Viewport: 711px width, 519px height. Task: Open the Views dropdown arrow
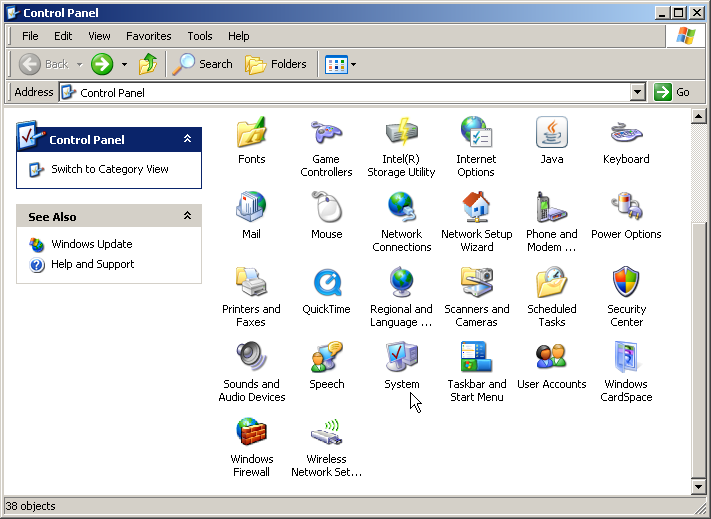pyautogui.click(x=354, y=64)
